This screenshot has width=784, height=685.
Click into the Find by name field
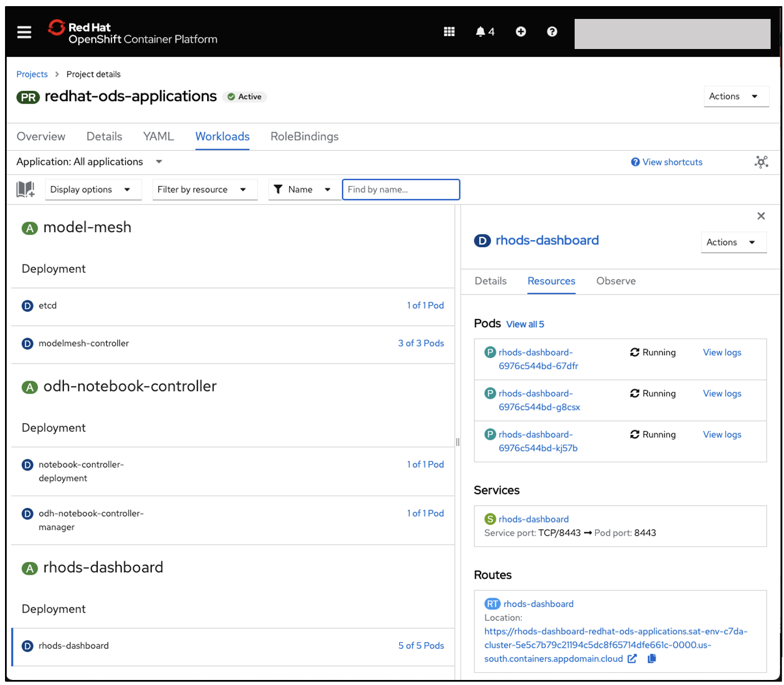point(401,189)
